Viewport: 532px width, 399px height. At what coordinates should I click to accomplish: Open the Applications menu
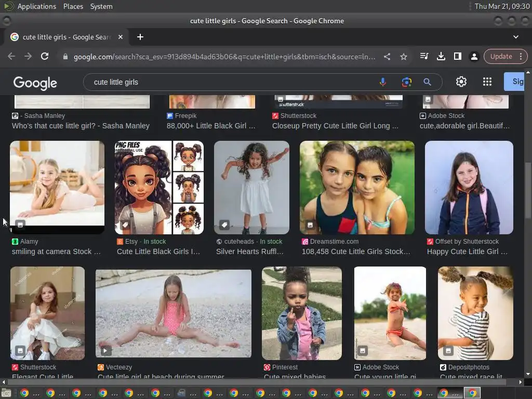coord(36,6)
